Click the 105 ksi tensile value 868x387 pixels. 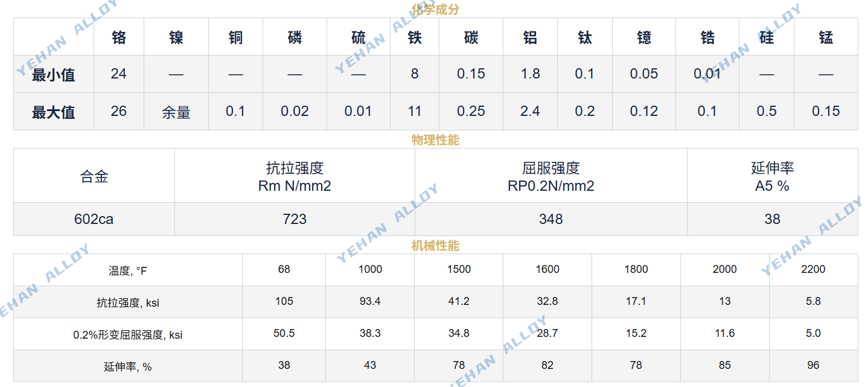[284, 301]
